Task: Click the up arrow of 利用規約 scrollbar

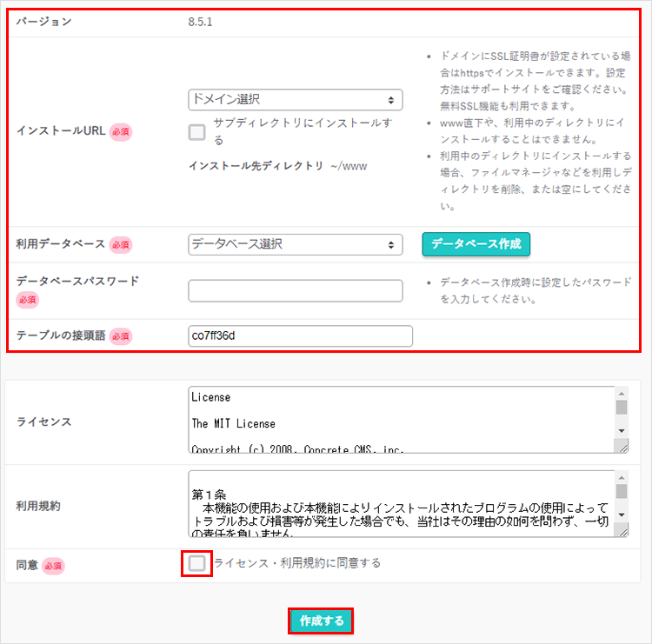Action: [x=622, y=478]
